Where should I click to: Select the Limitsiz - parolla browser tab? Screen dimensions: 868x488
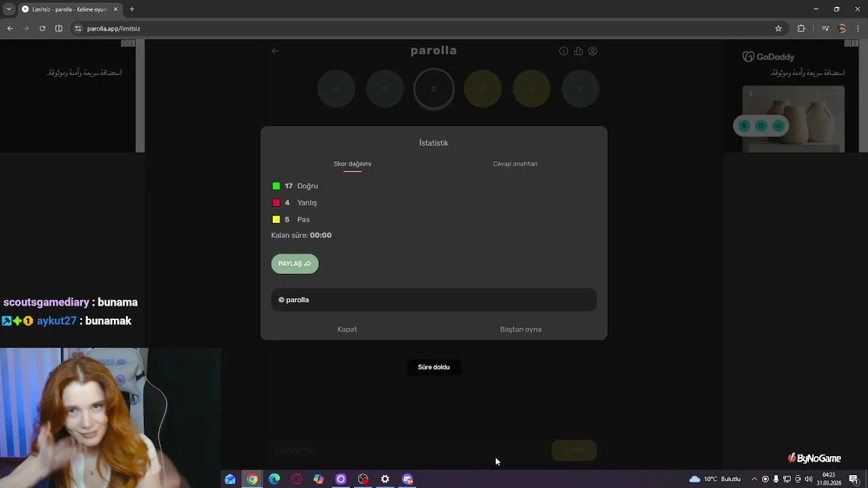pos(70,9)
